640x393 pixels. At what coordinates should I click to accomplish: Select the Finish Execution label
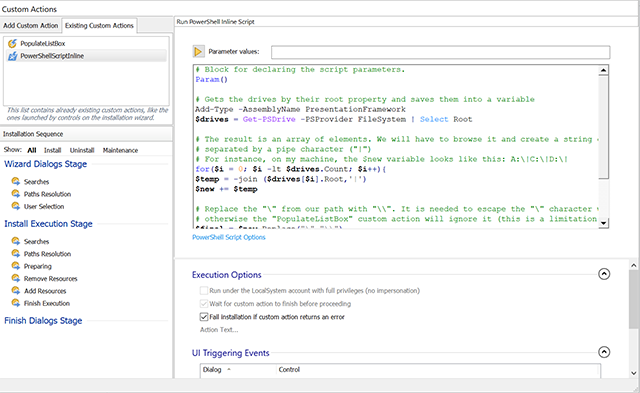(47, 303)
